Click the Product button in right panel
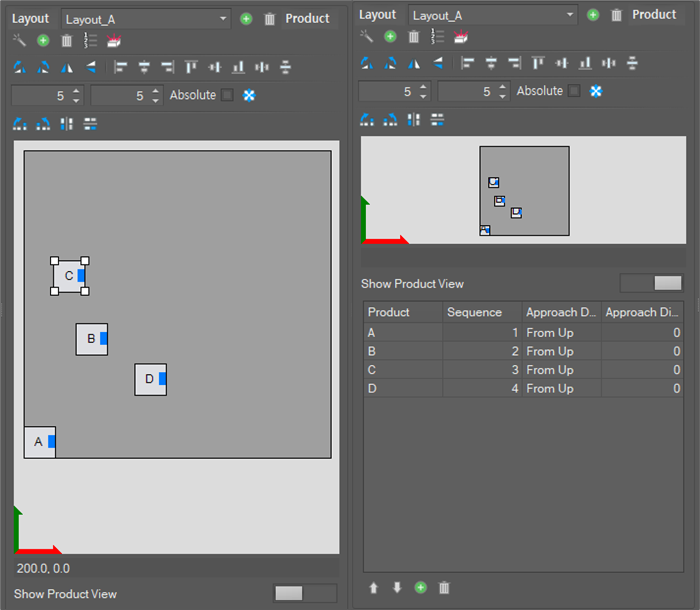This screenshot has width=700, height=610. coord(654,15)
